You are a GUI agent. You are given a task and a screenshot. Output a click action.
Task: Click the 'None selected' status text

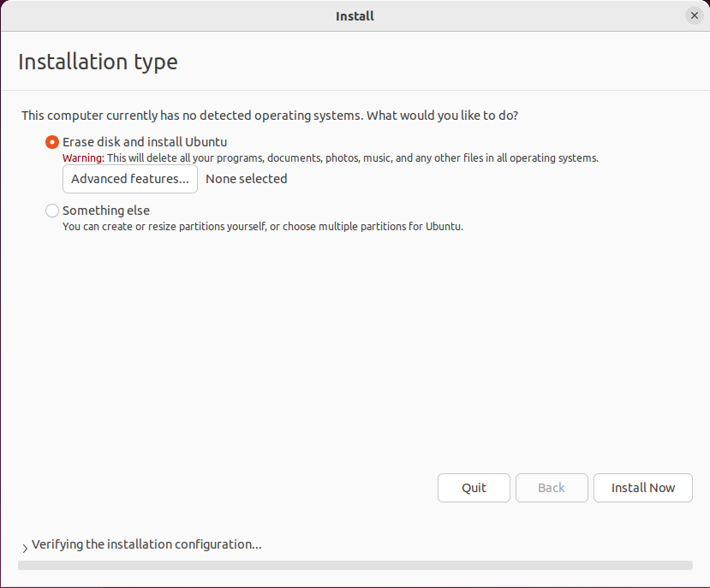tap(247, 179)
